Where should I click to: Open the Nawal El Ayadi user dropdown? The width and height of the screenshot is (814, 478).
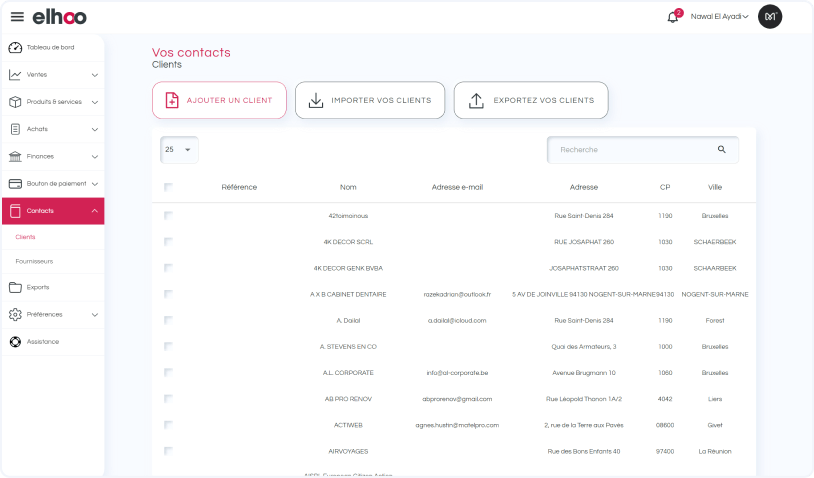pyautogui.click(x=719, y=16)
